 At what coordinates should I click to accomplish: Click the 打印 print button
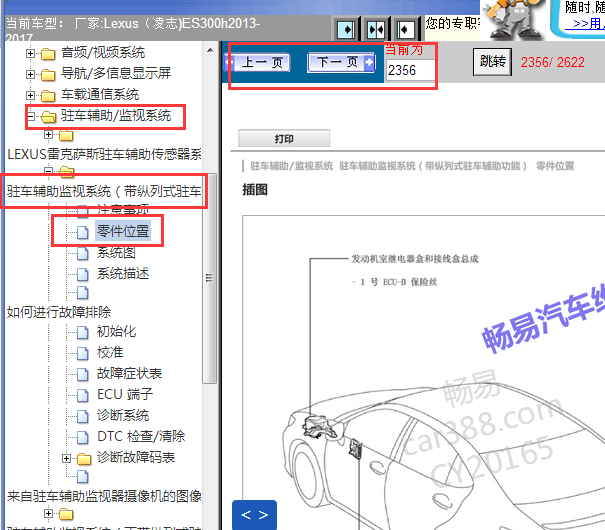(284, 138)
